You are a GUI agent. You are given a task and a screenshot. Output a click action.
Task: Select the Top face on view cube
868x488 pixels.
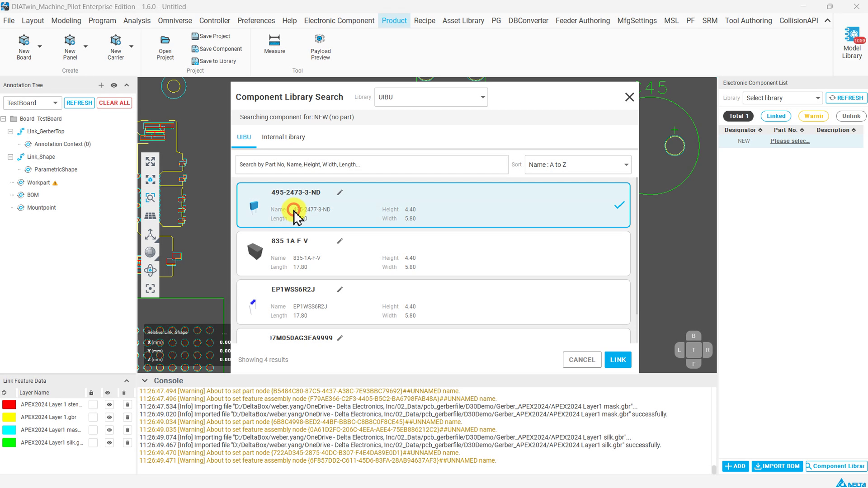pyautogui.click(x=693, y=350)
